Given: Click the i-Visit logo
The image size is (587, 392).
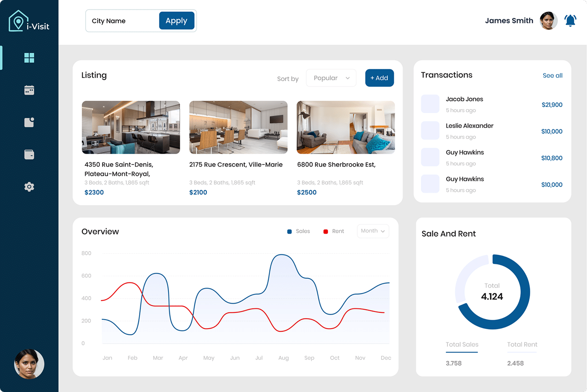Looking at the screenshot, I should (29, 21).
